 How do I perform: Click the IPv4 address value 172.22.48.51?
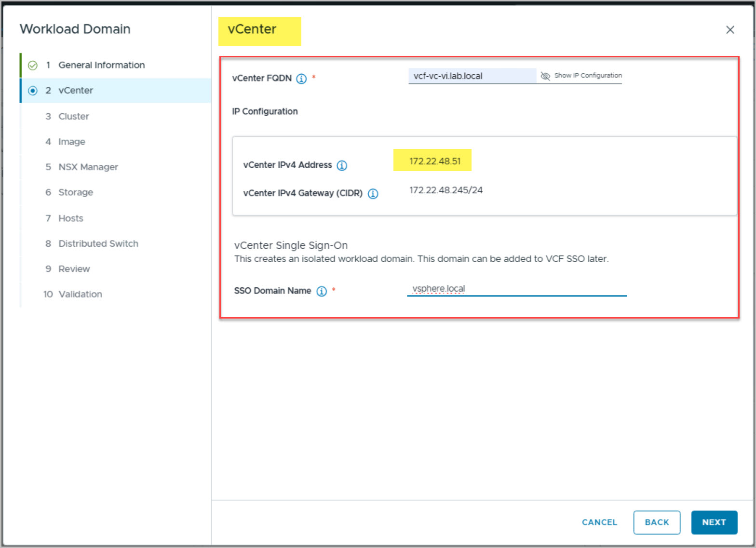click(x=435, y=161)
